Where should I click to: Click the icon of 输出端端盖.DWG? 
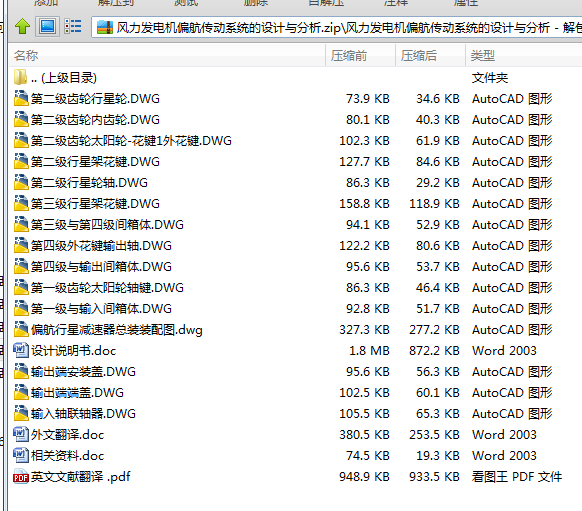pyautogui.click(x=21, y=392)
